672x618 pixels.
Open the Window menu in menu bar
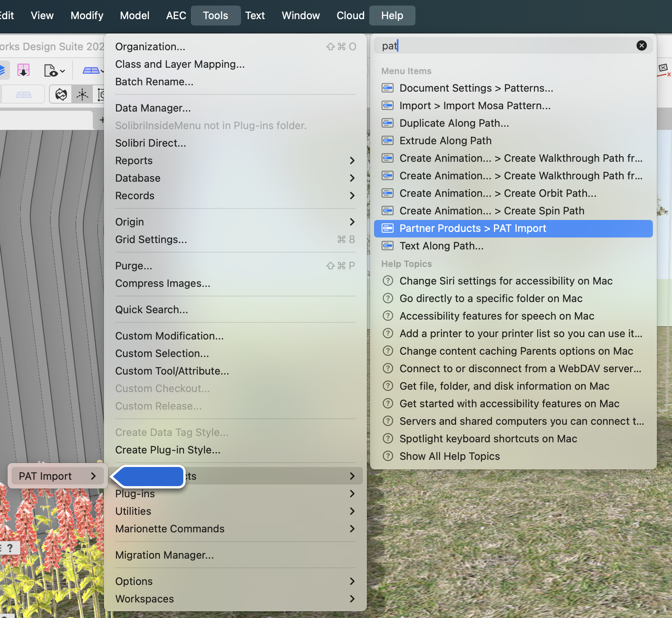click(300, 16)
